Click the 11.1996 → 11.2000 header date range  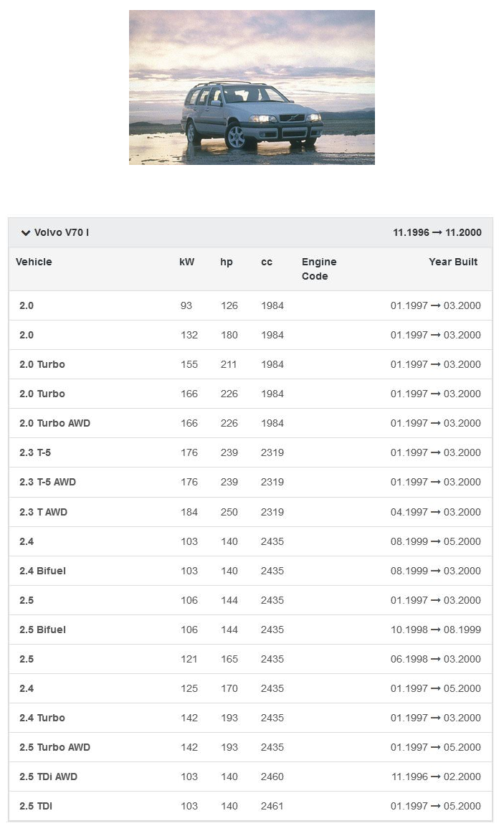437,233
